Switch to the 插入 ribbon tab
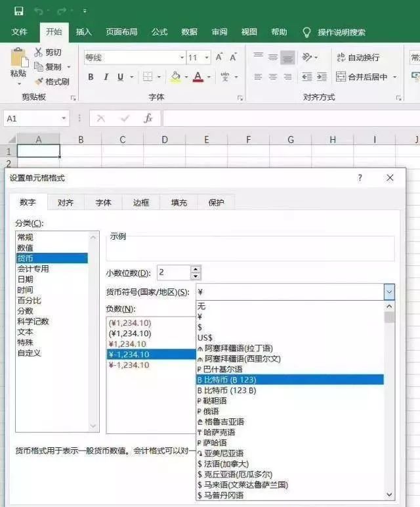Screen dimensions: 420x507 click(84, 32)
